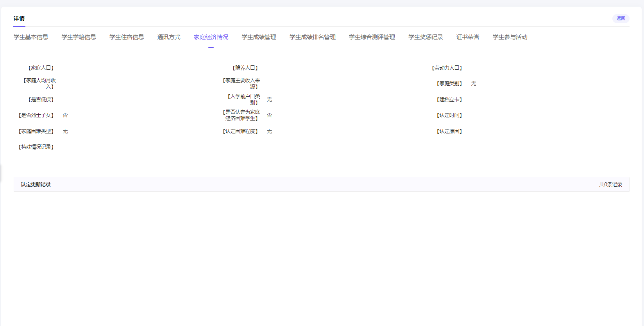
Task: Click the 是否烈士子女 value 否
Action: (65, 115)
